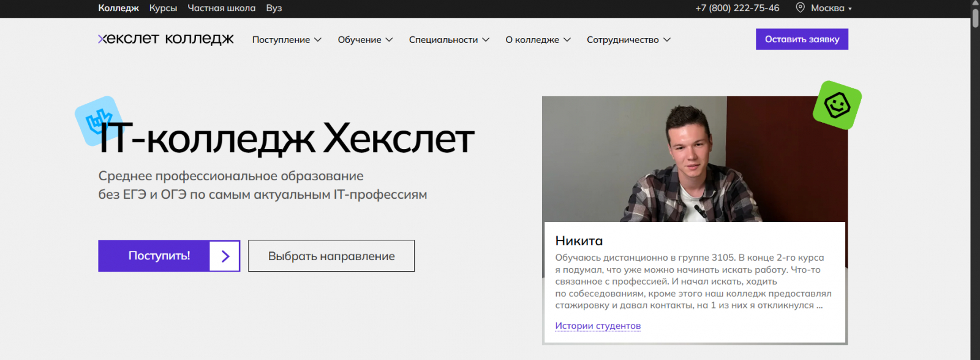Screen dimensions: 980x360
Task: Click the page vertical scrollbar thumb
Action: (x=975, y=17)
